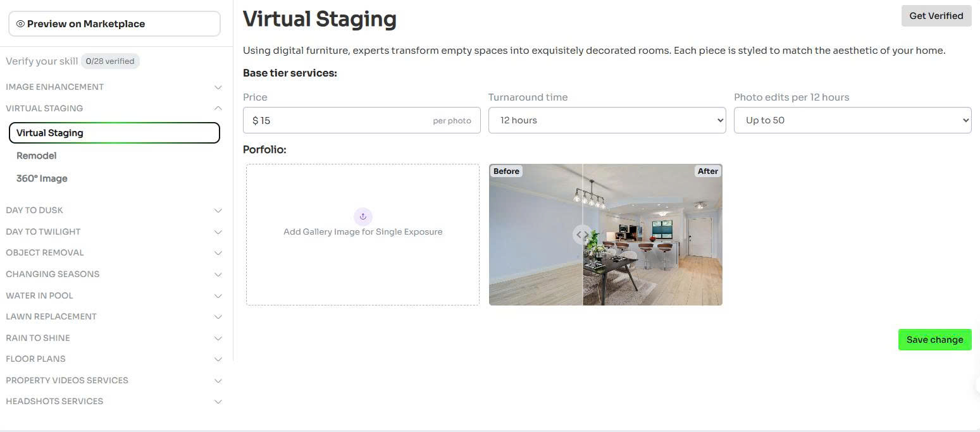This screenshot has width=980, height=432.
Task: Select the Remodel sidebar item
Action: (x=37, y=156)
